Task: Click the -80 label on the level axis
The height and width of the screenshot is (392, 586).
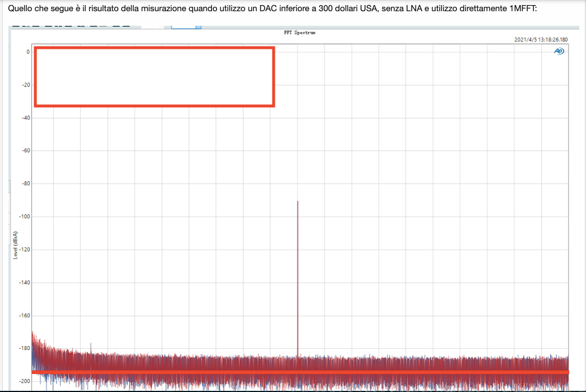Action: [x=26, y=183]
